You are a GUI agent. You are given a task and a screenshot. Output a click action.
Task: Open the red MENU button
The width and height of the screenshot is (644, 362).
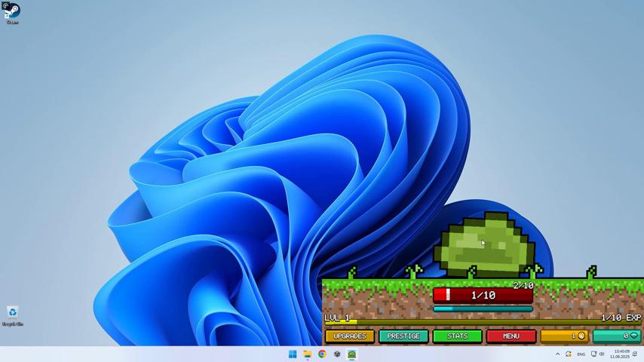point(511,336)
